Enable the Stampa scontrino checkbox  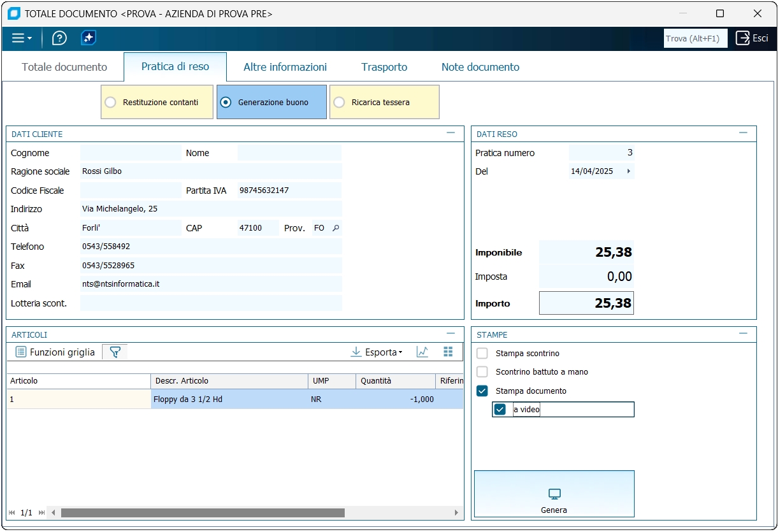coord(482,354)
